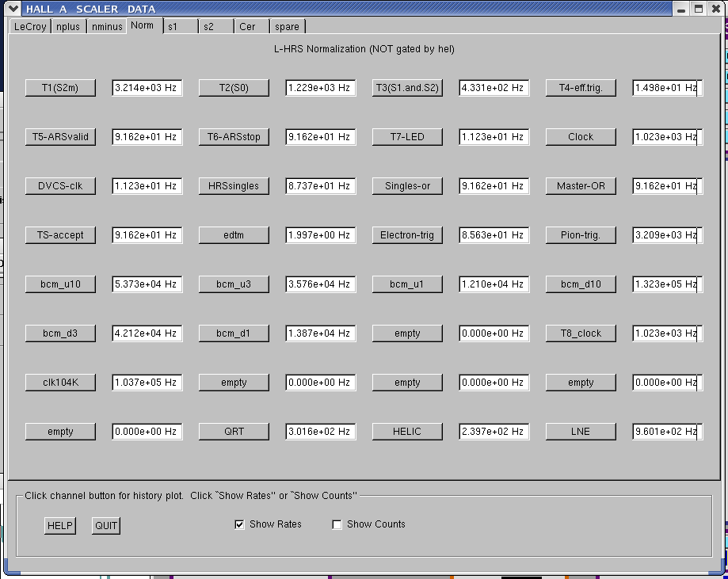Click the bcm_d1 button
The height and width of the screenshot is (579, 728).
(234, 333)
